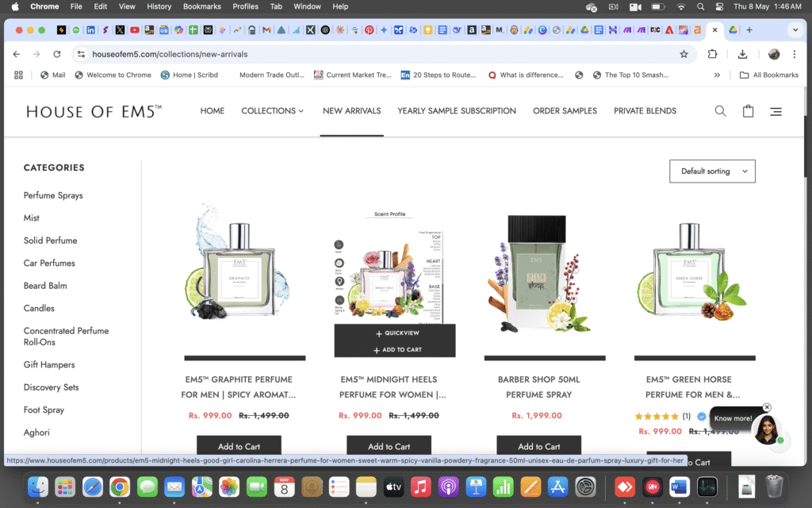Open EM5 Midnight Heels product title
This screenshot has width=812, height=508.
click(392, 387)
